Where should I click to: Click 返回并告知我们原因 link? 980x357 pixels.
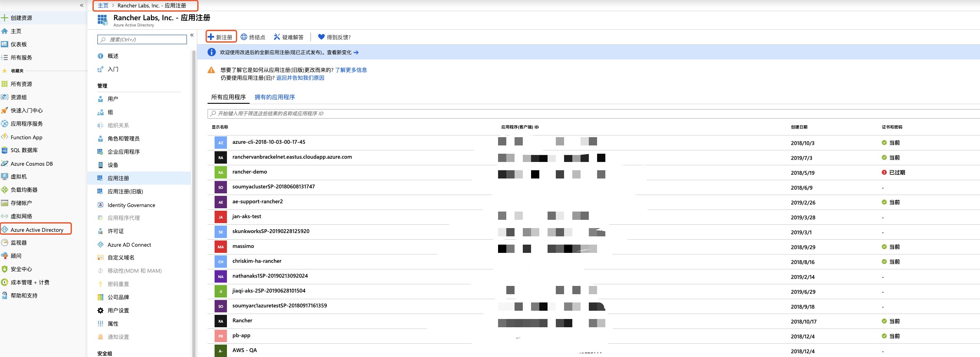click(300, 78)
